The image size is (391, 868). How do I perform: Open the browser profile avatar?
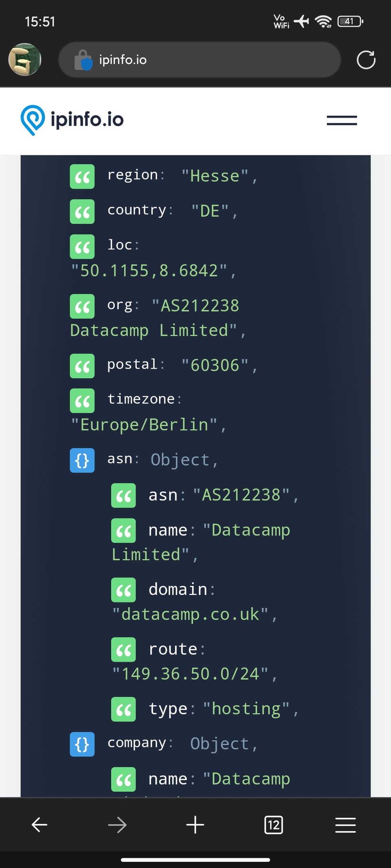click(x=25, y=60)
